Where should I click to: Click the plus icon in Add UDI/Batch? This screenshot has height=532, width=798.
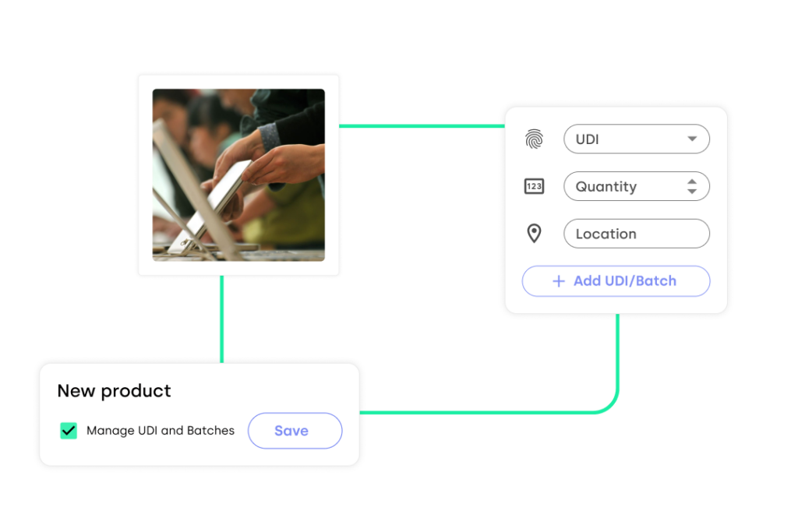(x=558, y=281)
